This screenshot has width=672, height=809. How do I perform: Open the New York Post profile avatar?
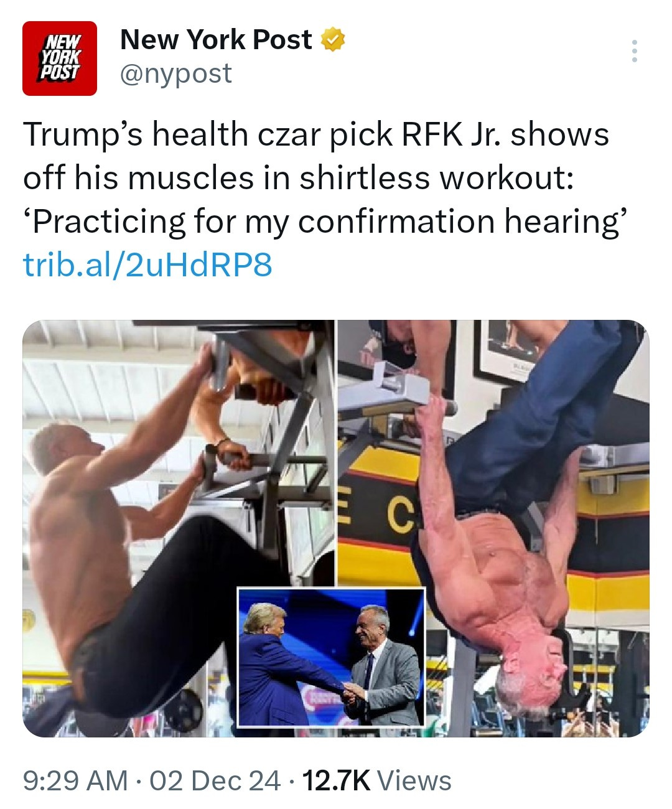[x=60, y=58]
